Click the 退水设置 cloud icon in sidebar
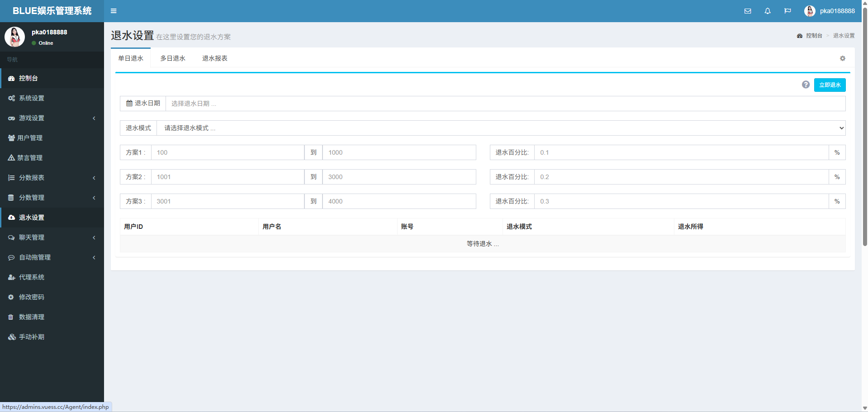This screenshot has height=412, width=868. pos(11,218)
